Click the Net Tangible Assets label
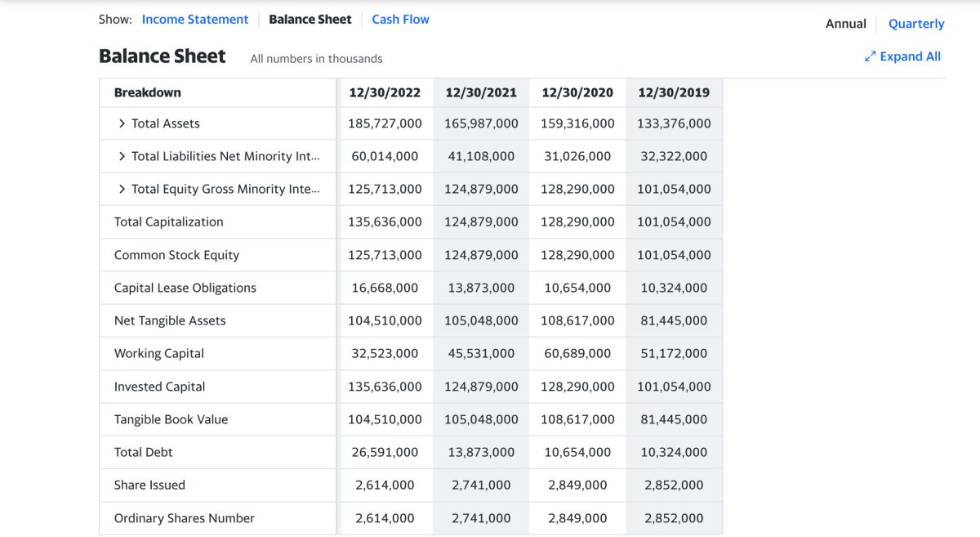980x537 pixels. pyautogui.click(x=170, y=320)
